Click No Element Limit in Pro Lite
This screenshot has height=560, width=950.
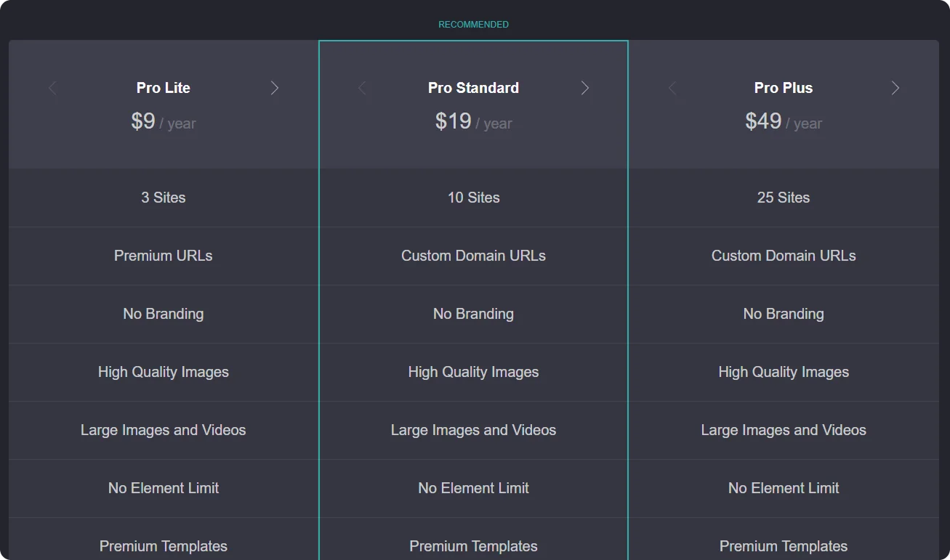(164, 488)
